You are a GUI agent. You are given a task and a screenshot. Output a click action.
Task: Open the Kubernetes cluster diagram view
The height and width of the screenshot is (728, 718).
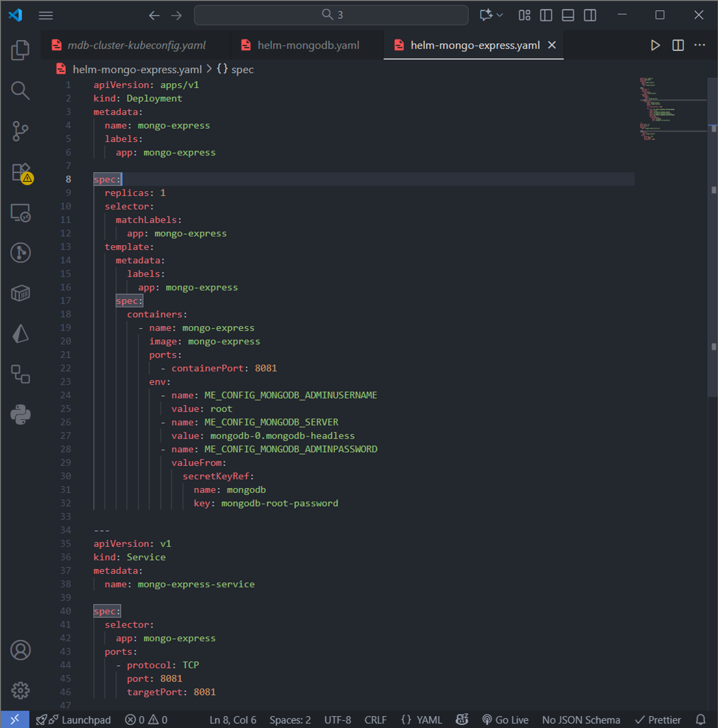(20, 374)
